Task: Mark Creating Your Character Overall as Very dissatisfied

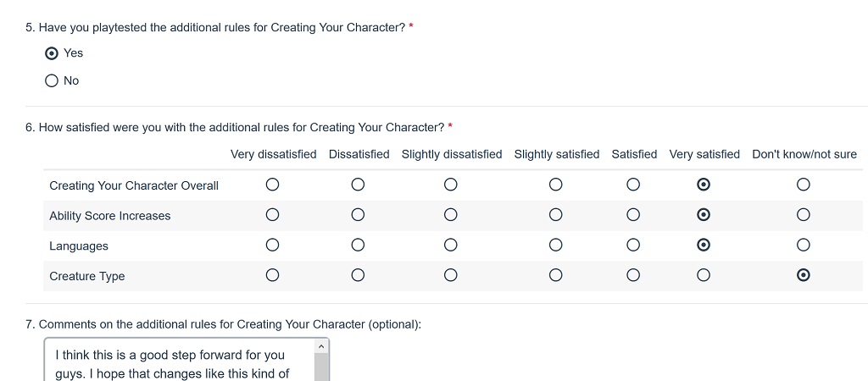Action: point(272,185)
